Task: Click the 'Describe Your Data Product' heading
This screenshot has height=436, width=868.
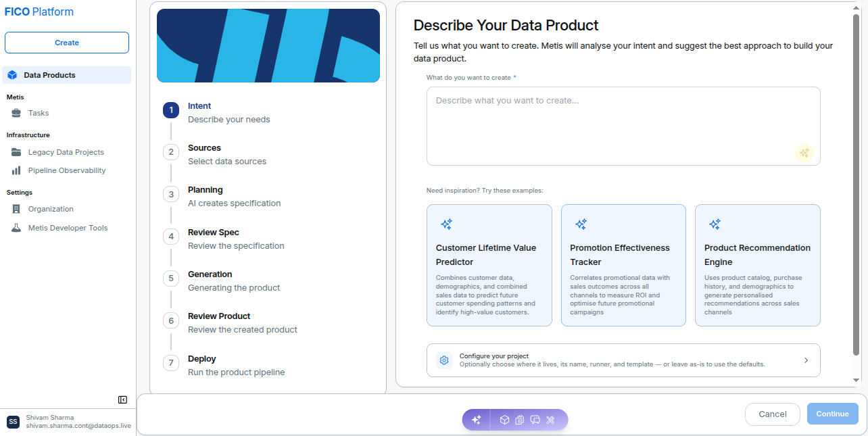Action: tap(506, 26)
